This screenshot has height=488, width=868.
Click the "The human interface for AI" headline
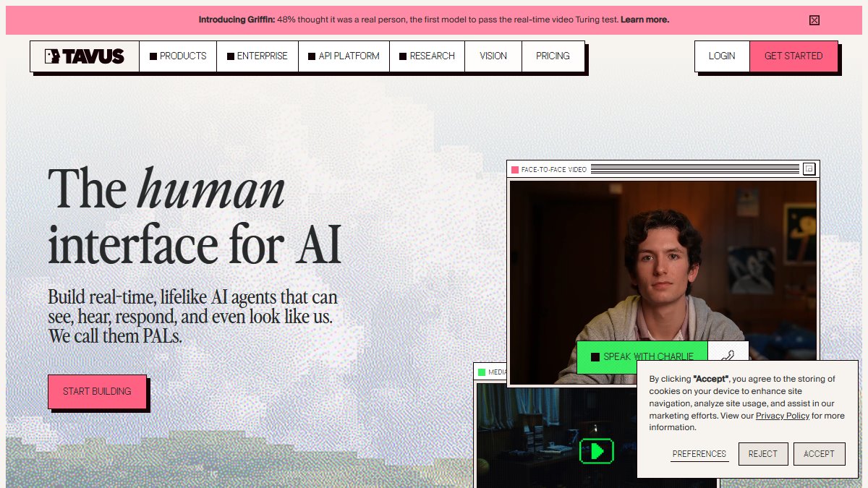[x=195, y=215]
